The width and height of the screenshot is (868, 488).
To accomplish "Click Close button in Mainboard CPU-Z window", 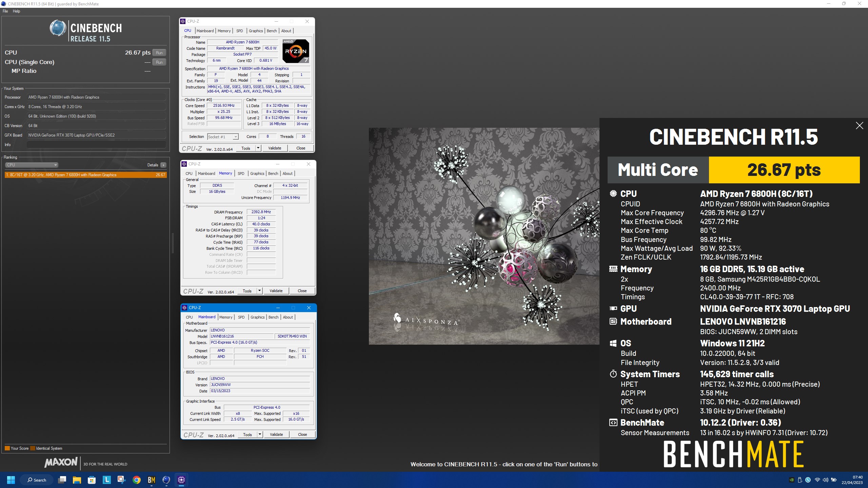I will pos(302,434).
